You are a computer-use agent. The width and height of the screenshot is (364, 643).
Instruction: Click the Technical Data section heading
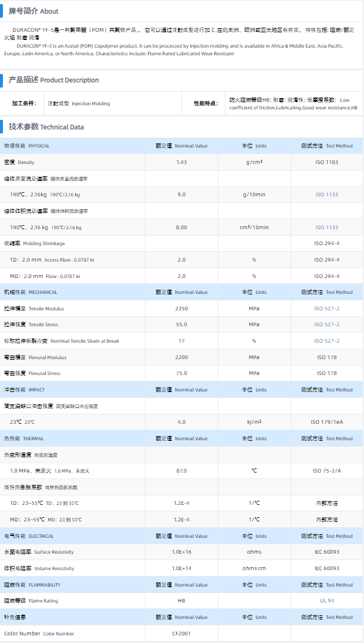pos(46,126)
